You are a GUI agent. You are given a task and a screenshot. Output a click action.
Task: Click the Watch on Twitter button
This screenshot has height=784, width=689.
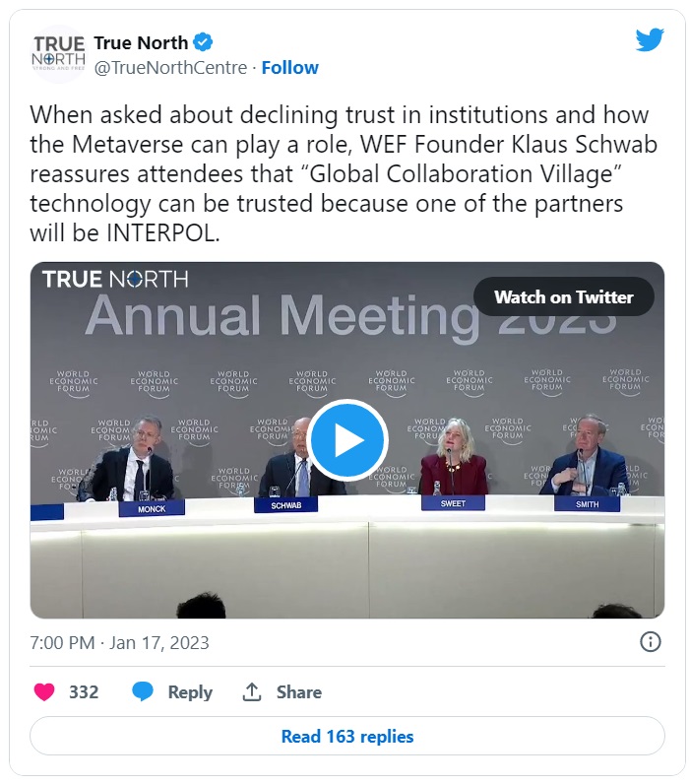pos(564,296)
